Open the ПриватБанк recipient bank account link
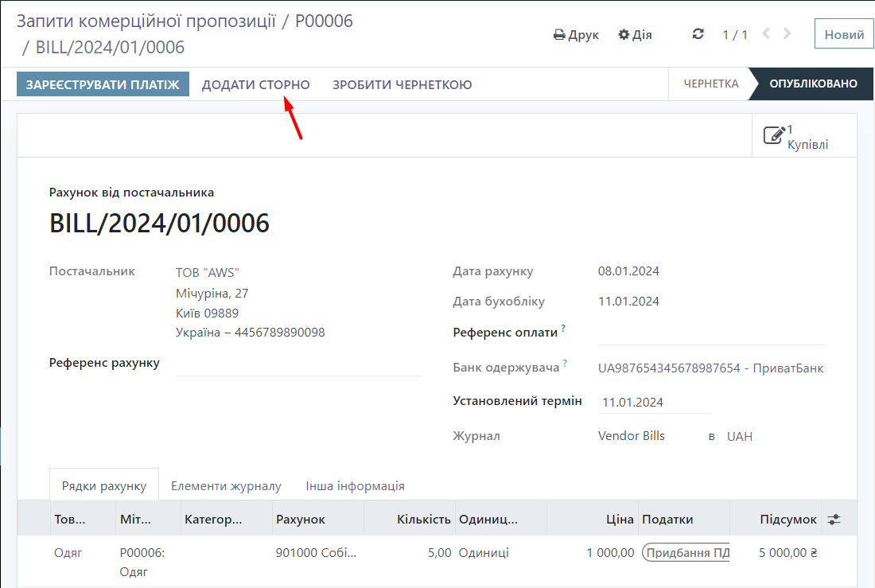Viewport: 875px width, 588px height. (x=710, y=368)
